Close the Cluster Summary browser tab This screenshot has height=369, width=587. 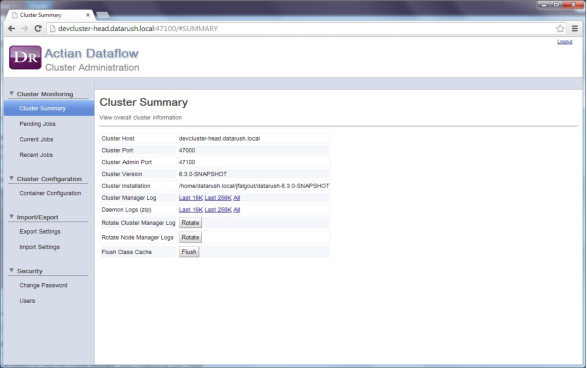(x=88, y=15)
